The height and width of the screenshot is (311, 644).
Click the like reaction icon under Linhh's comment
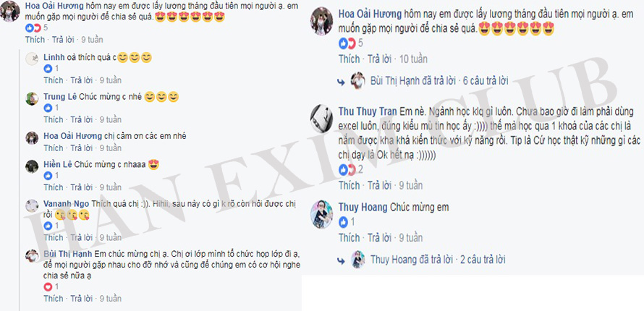[48, 69]
